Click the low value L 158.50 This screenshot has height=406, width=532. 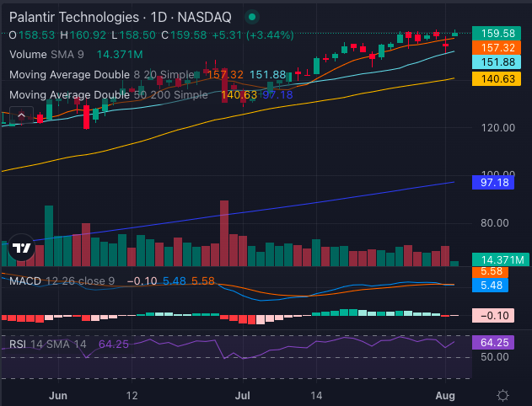[133, 35]
